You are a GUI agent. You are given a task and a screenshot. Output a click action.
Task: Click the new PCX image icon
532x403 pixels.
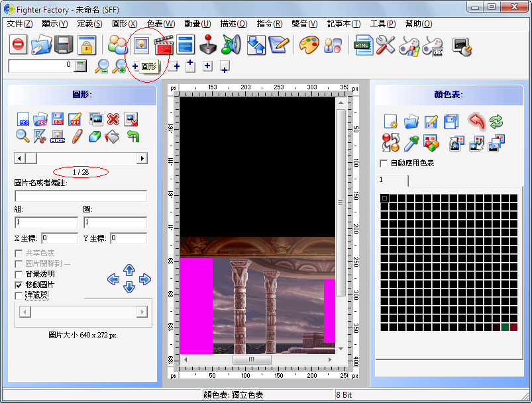tap(23, 119)
